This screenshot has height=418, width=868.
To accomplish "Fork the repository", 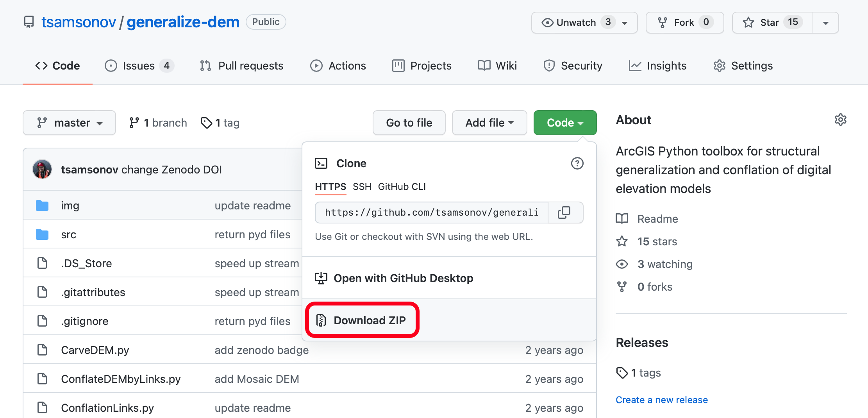I will point(685,23).
